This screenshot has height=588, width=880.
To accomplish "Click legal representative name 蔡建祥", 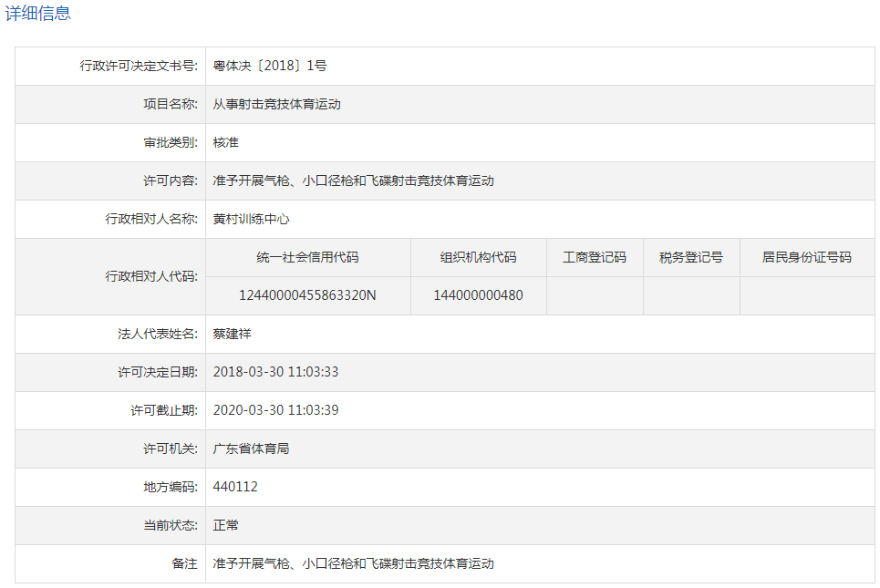I will pos(232,334).
